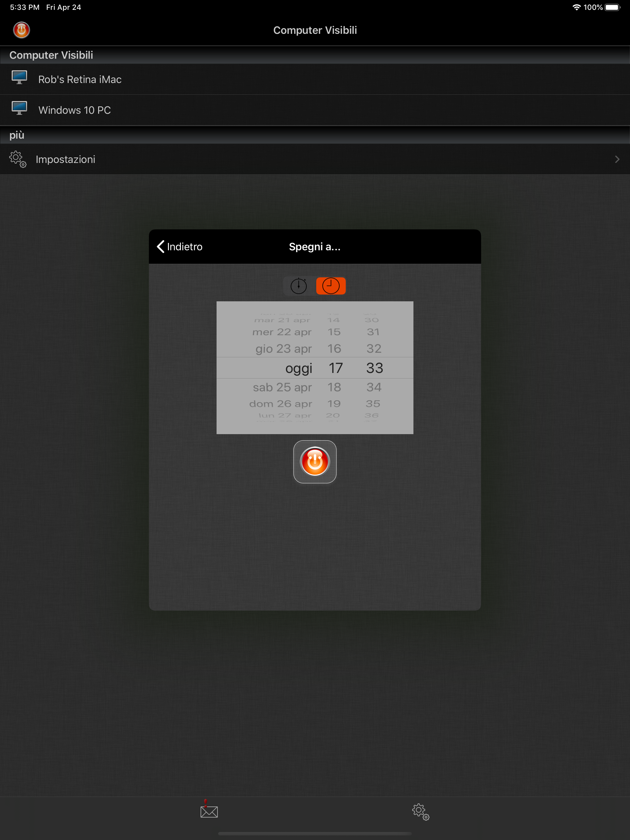This screenshot has height=840, width=630.
Task: Pick hour 18 in the picker
Action: click(334, 387)
